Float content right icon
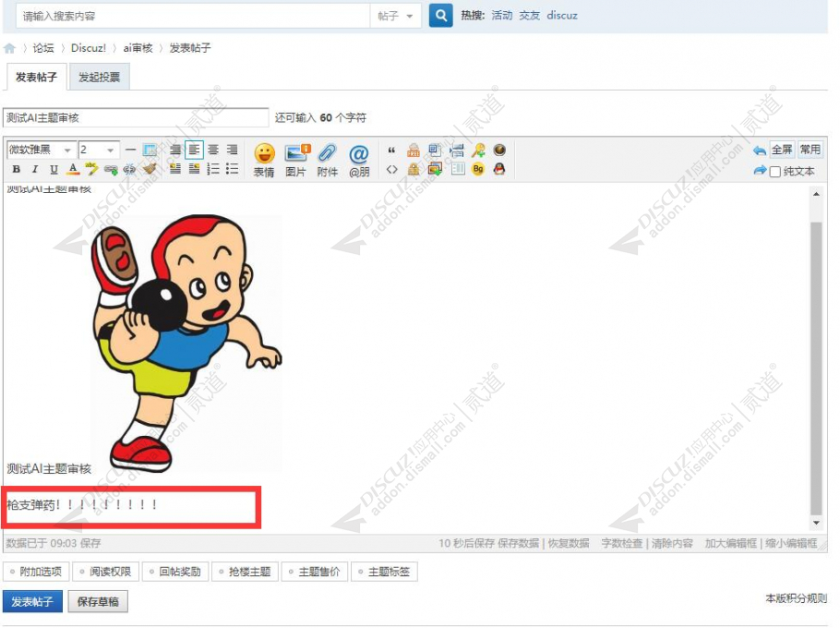The height and width of the screenshot is (628, 840). coord(195,169)
